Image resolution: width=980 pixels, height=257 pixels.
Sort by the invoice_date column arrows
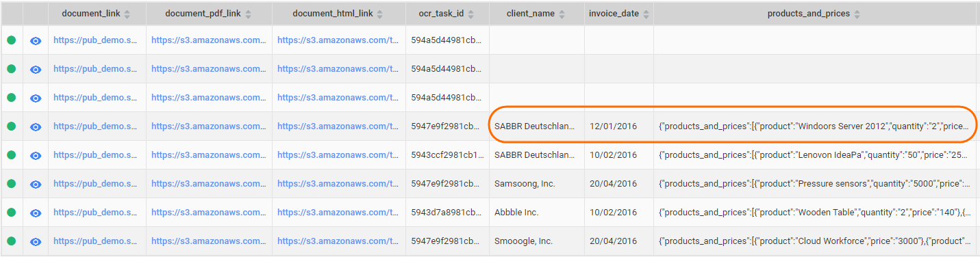pyautogui.click(x=646, y=14)
